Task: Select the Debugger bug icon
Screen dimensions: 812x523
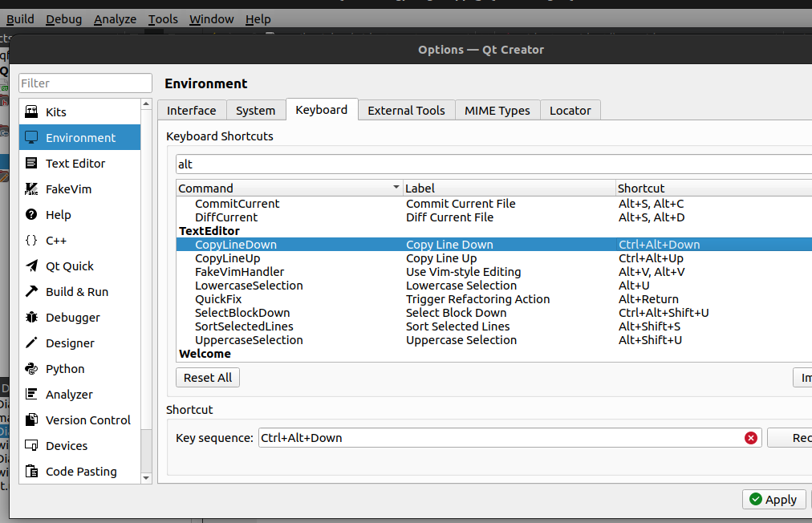Action: (32, 318)
